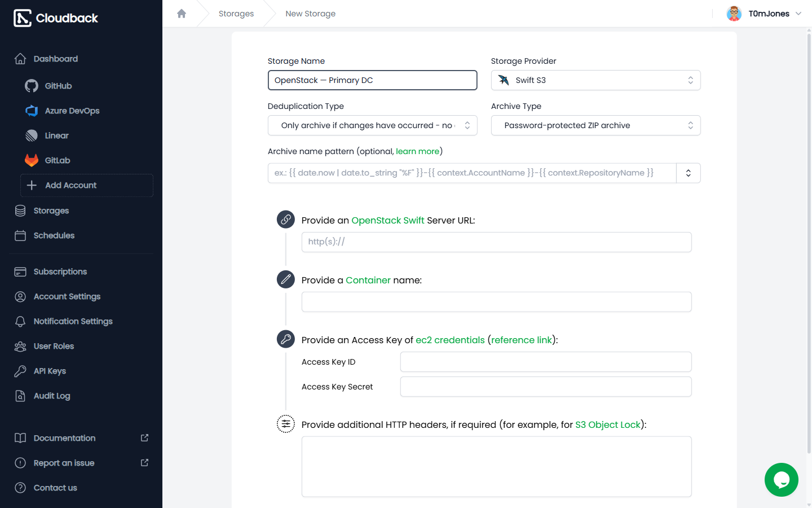
Task: Open the OpenStack Swift link
Action: tap(388, 220)
